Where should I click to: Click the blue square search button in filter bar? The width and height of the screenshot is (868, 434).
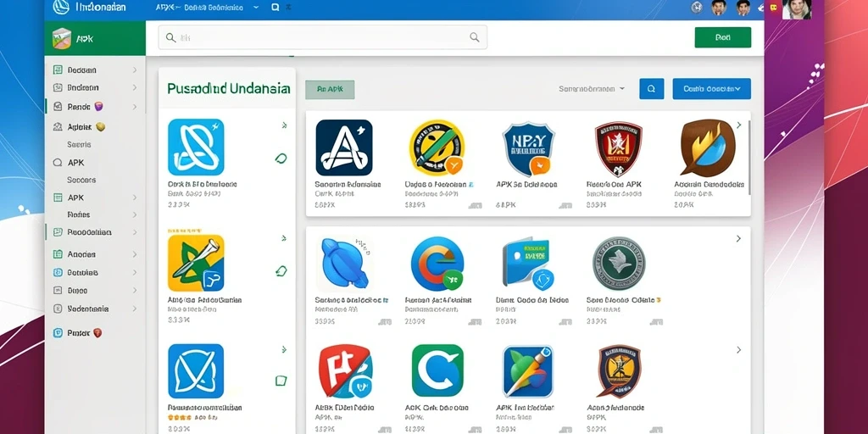pyautogui.click(x=652, y=88)
